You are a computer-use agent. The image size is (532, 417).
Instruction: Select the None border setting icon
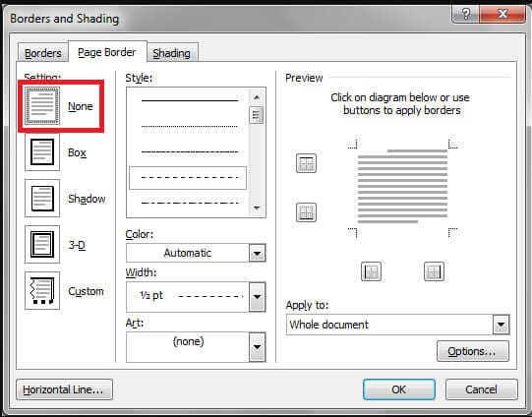click(x=42, y=106)
